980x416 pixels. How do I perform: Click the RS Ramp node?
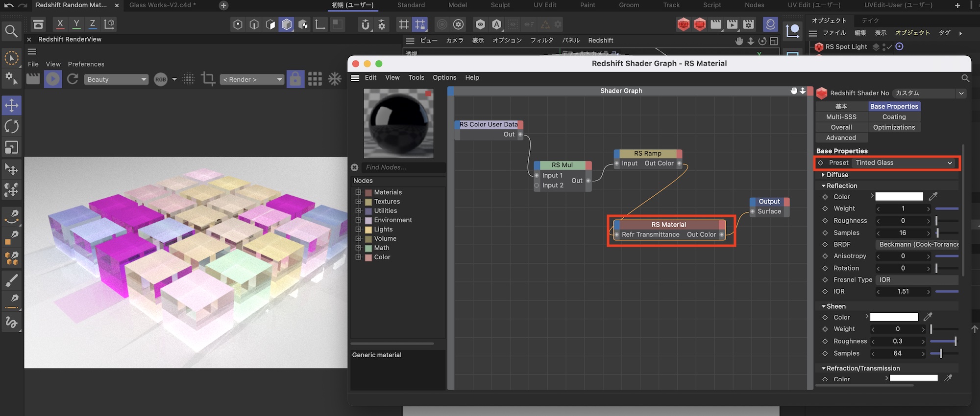pos(647,154)
